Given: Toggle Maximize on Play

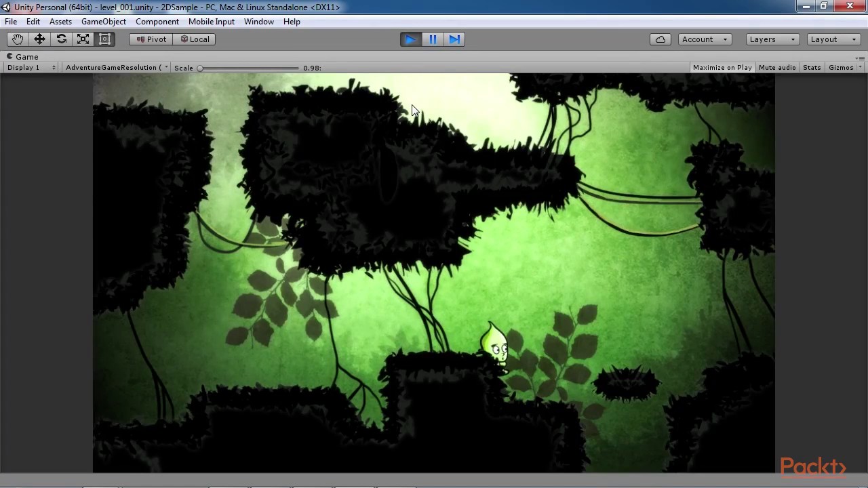Looking at the screenshot, I should point(722,68).
